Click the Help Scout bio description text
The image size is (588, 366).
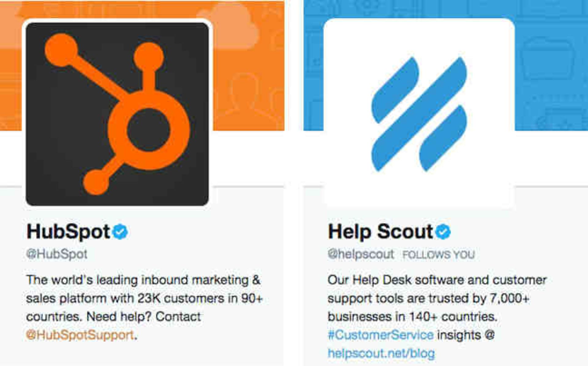pos(437,316)
